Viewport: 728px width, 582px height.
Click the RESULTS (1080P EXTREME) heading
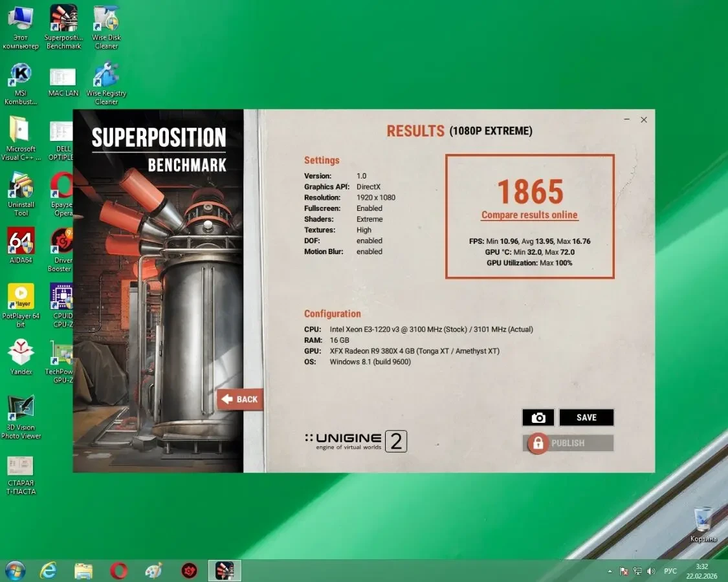coord(459,131)
